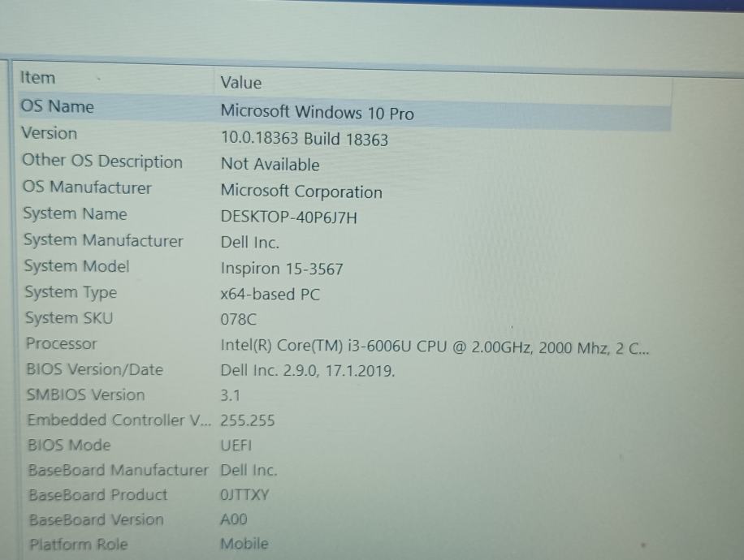Select the Not Available value
This screenshot has width=744, height=560.
[270, 164]
